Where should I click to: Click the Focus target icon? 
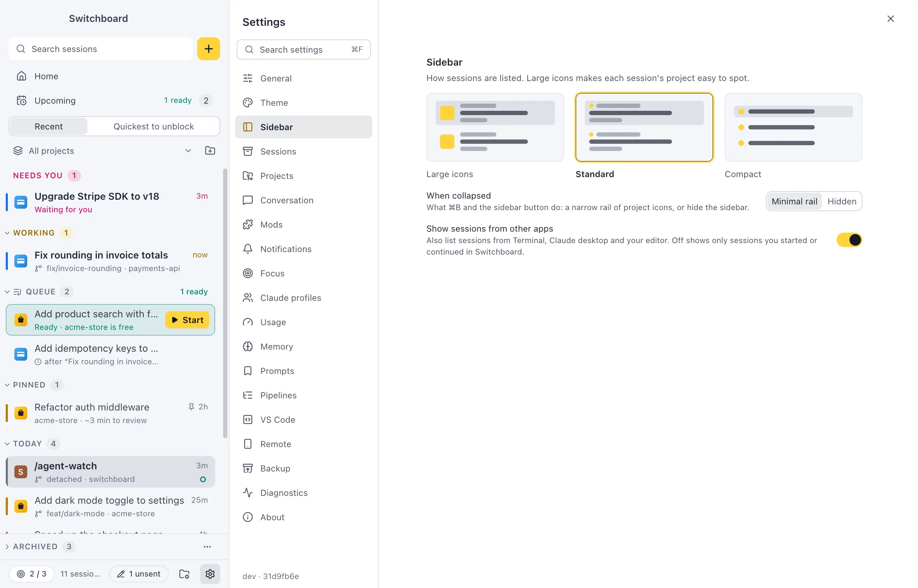(x=248, y=273)
